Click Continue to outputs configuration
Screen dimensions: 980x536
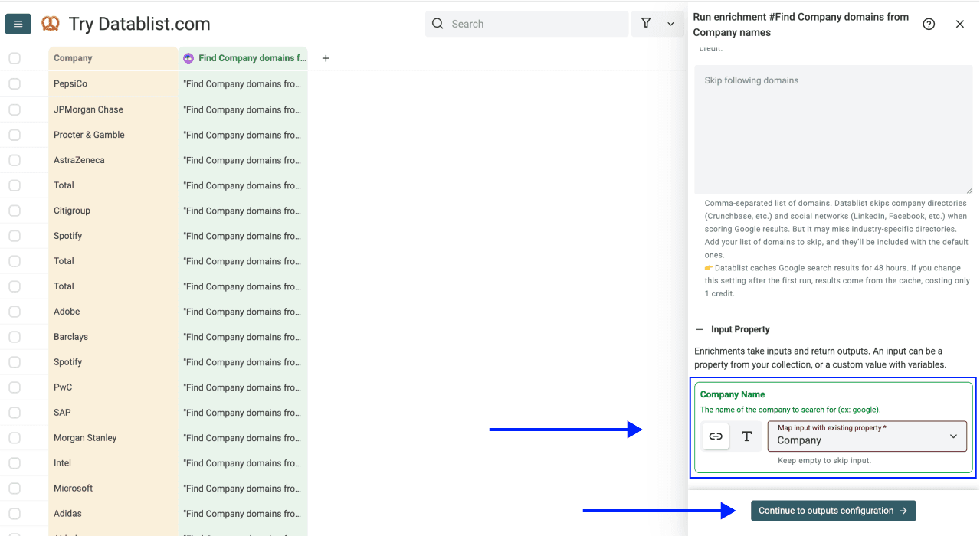(833, 510)
